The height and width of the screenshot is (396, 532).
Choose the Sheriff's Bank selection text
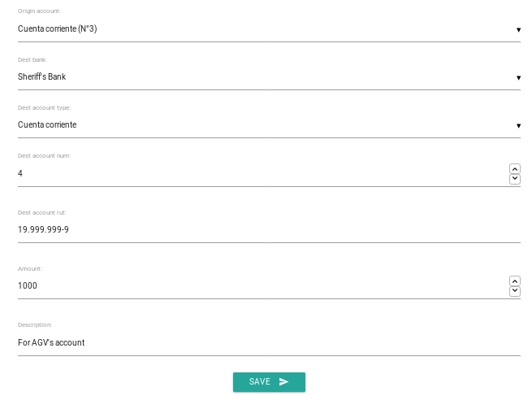click(41, 76)
